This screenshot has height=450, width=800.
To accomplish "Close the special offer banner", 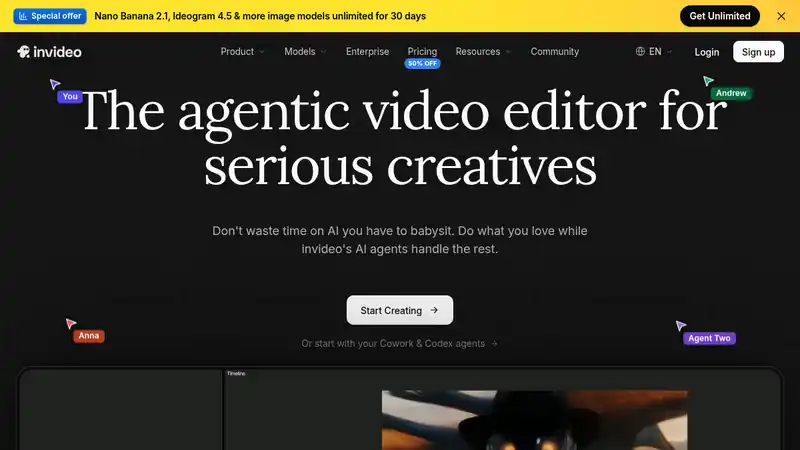I will pyautogui.click(x=781, y=16).
